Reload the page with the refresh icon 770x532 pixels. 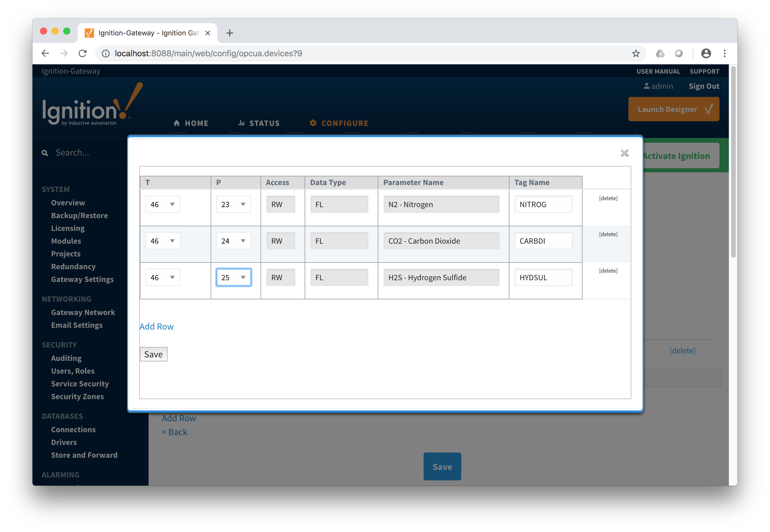point(82,53)
